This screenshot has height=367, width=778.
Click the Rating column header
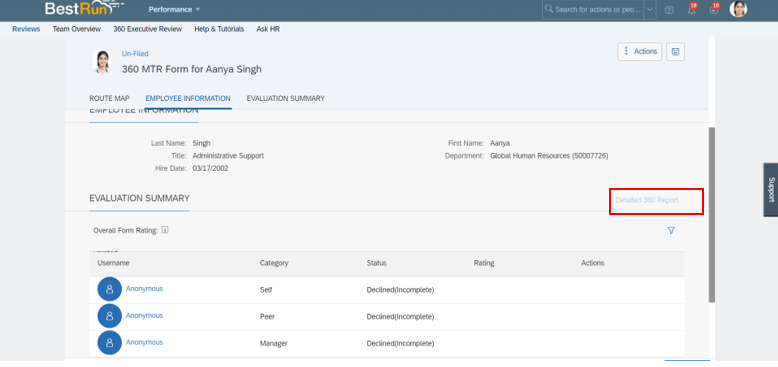point(484,263)
